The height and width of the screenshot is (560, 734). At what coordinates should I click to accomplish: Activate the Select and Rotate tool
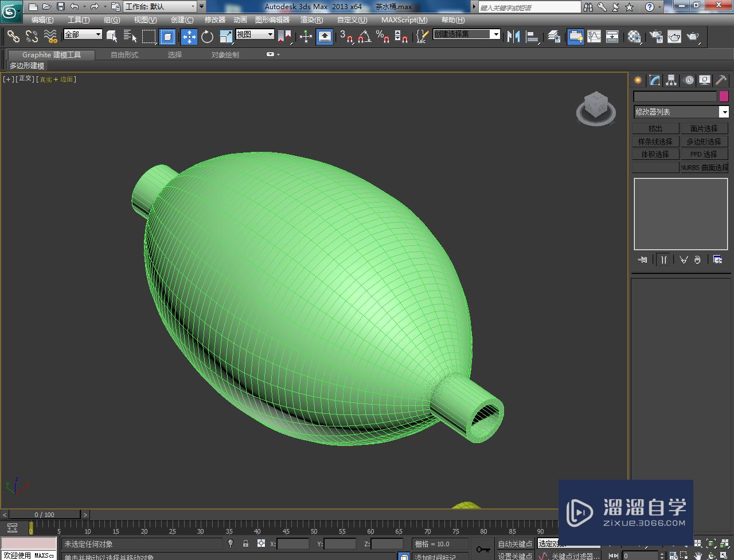click(x=207, y=37)
